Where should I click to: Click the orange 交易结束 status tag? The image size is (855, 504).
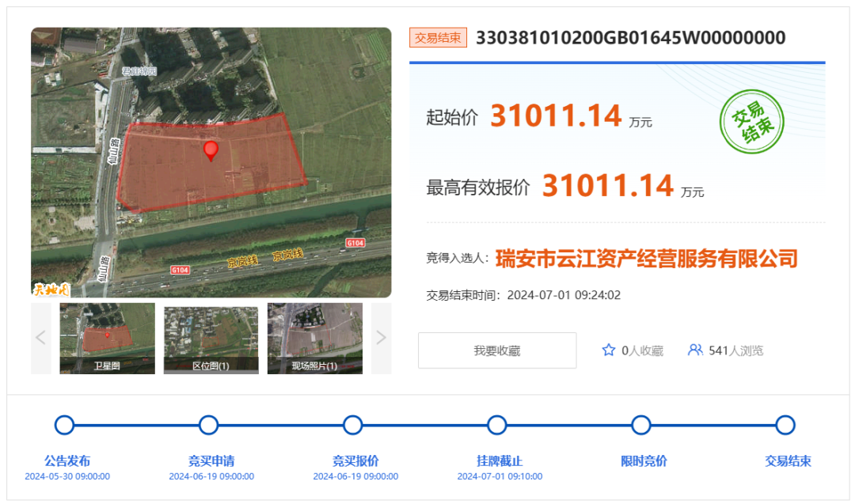tap(438, 38)
